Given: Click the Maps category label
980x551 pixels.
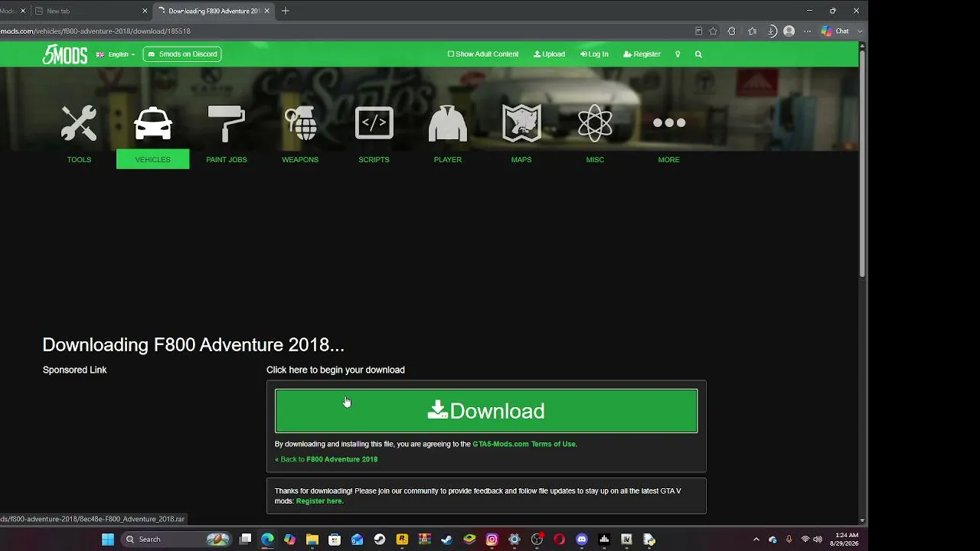Looking at the screenshot, I should tap(521, 160).
